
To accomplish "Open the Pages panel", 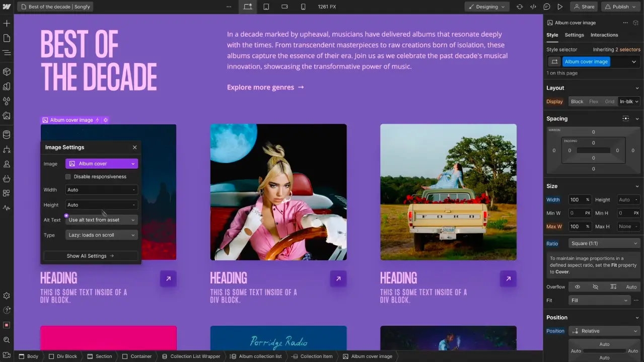I will [x=7, y=38].
